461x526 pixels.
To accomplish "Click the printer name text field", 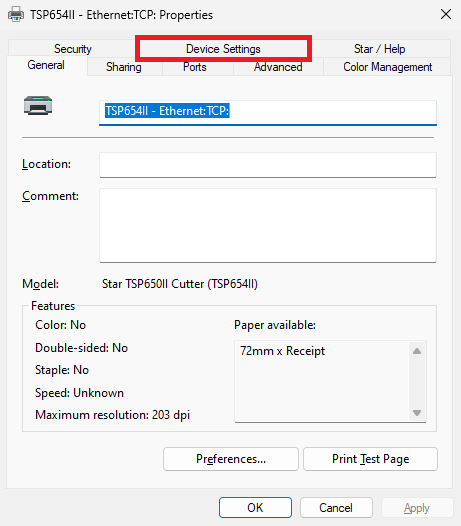I will click(268, 112).
